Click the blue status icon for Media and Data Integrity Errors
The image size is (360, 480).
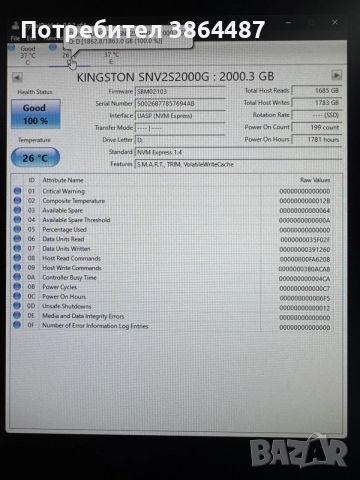click(17, 315)
